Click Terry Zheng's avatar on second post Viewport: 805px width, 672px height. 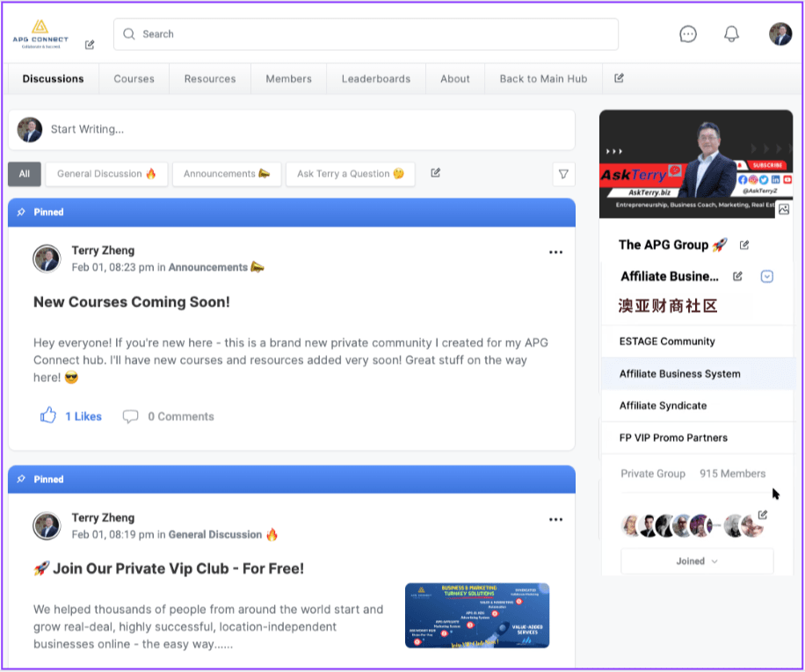pos(47,526)
